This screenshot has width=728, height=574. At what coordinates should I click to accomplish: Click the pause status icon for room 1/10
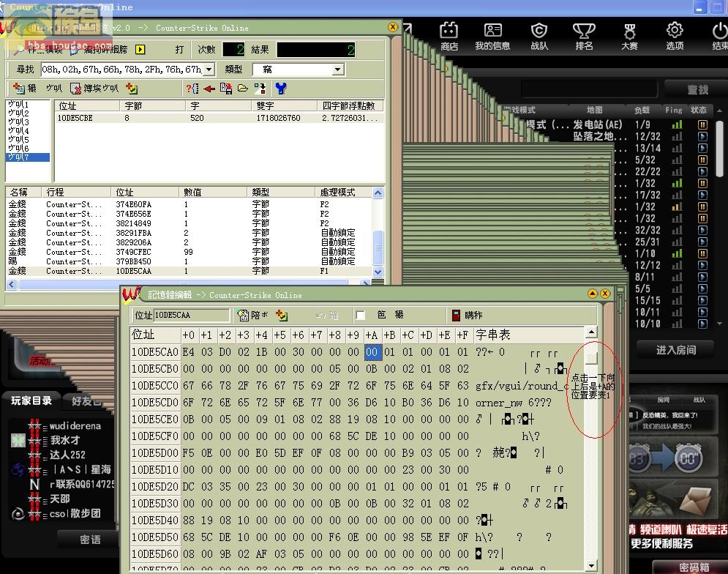pyautogui.click(x=702, y=253)
